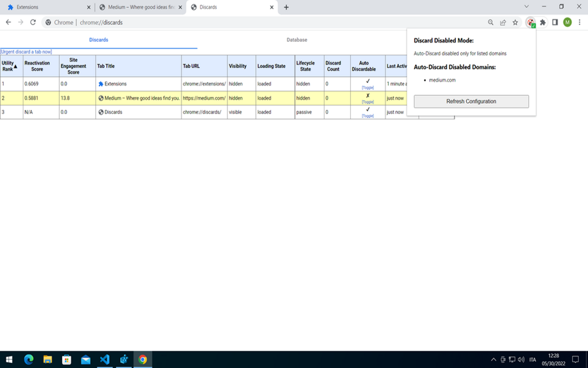Click the forward navigation arrow
This screenshot has height=368, width=588.
point(20,22)
